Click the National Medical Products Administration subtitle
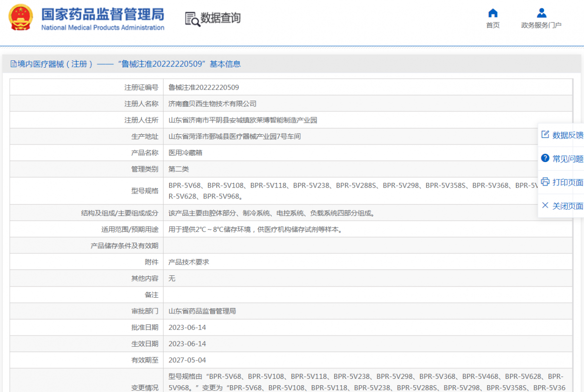Viewport: 584px width, 392px height. tap(103, 28)
